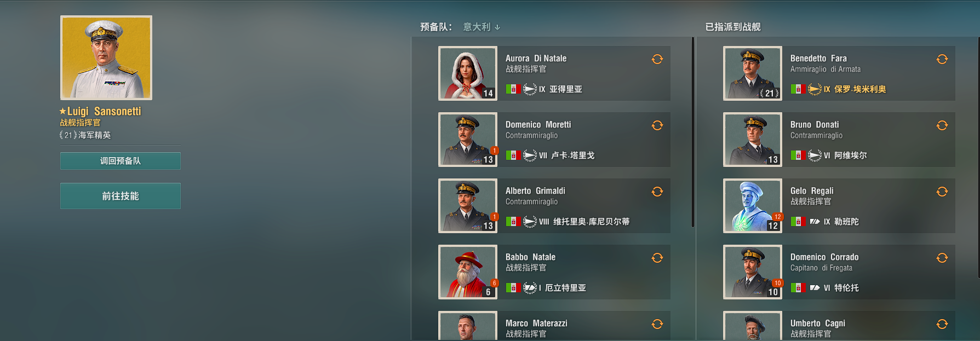
Task: Select Babbo Natale commander portrait
Action: click(468, 272)
